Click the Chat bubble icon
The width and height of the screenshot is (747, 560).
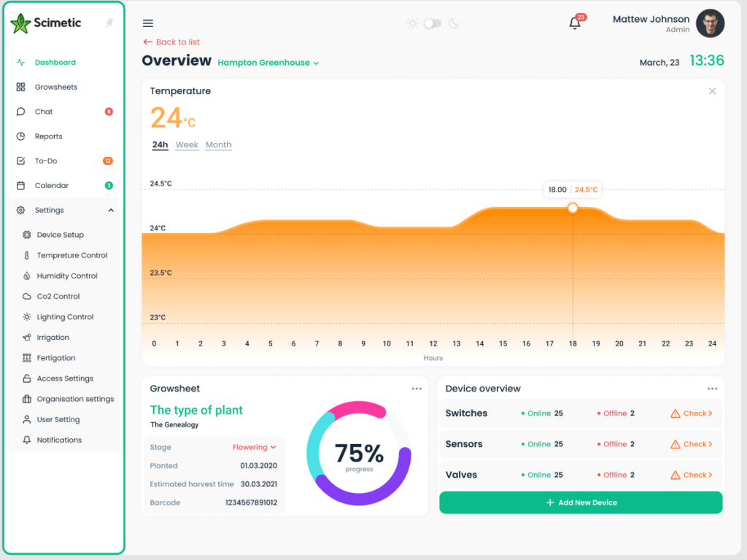21,112
